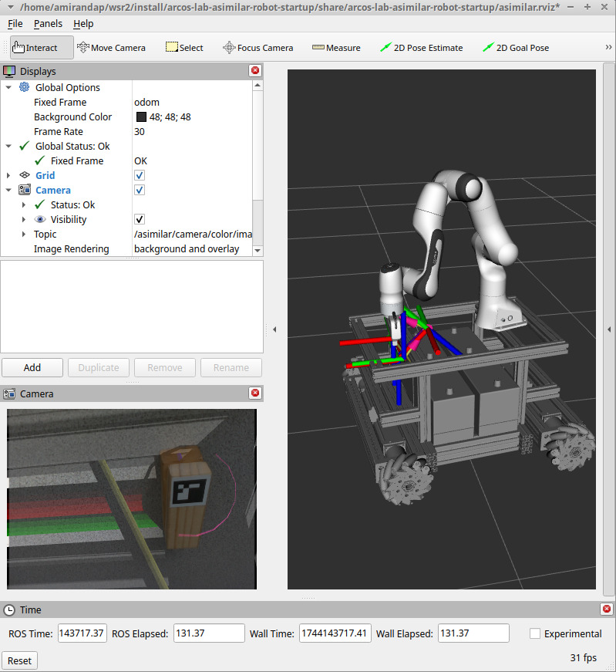Uncheck the Camera display checkbox
The image size is (616, 672).
(140, 191)
